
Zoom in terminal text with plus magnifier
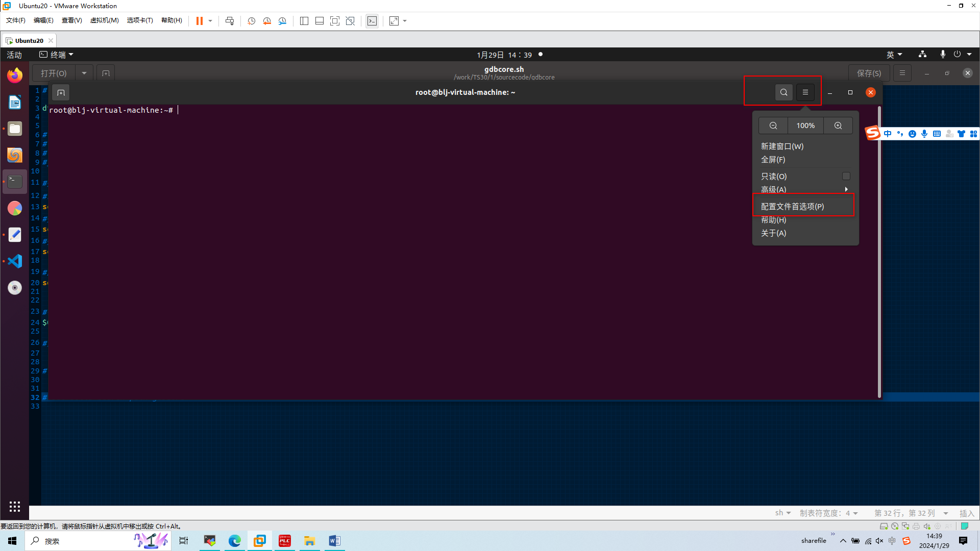[838, 126]
